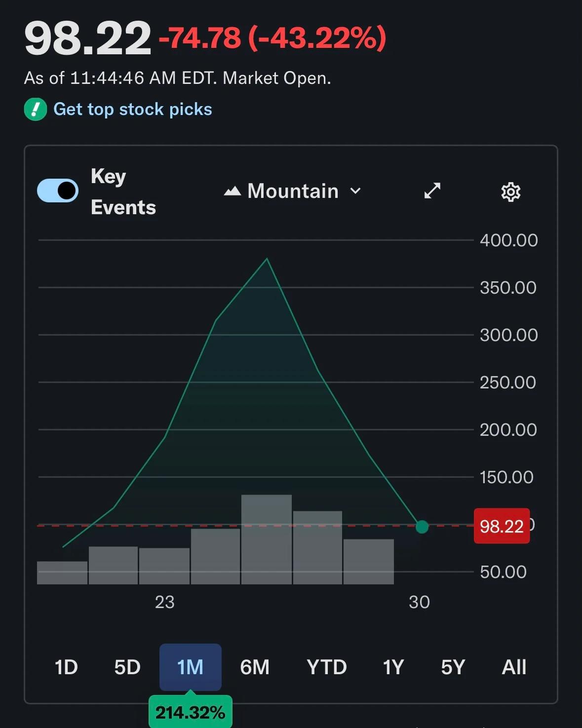Select the 1M time range
582x728 pixels.
[190, 667]
